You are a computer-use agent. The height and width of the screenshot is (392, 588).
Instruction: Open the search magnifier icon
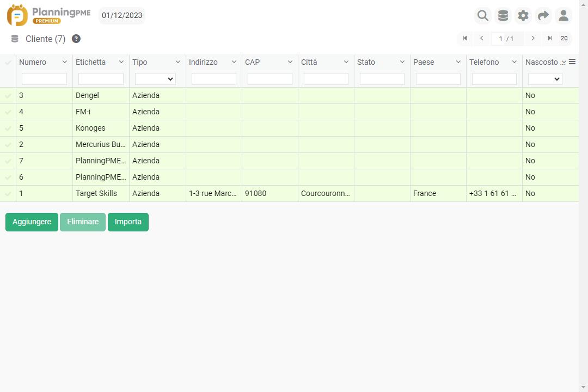482,15
